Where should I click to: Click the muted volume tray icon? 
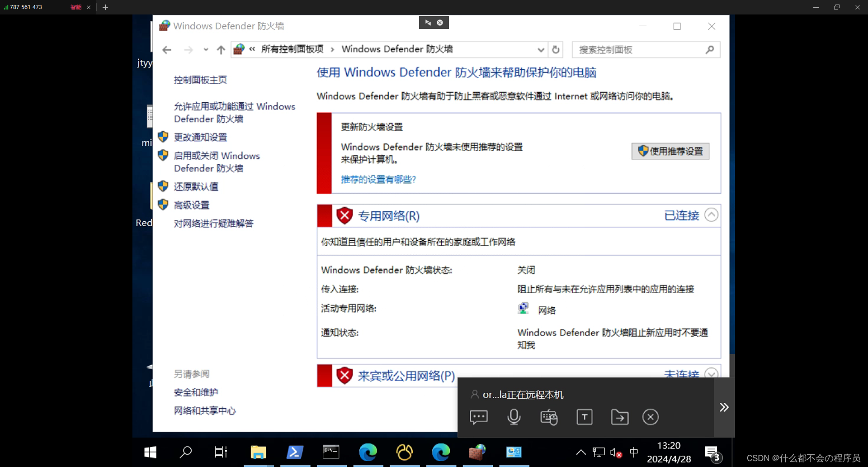click(x=616, y=453)
